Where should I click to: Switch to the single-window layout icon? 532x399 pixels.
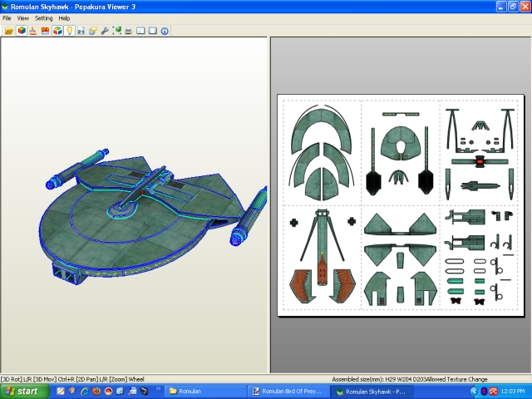coord(153,31)
